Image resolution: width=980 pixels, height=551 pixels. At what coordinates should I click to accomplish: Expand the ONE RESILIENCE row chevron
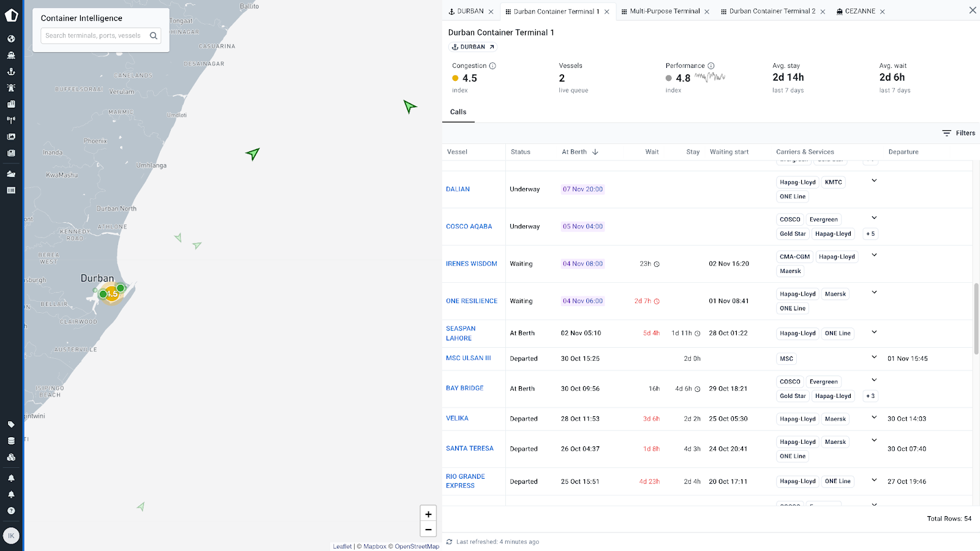[x=874, y=292]
